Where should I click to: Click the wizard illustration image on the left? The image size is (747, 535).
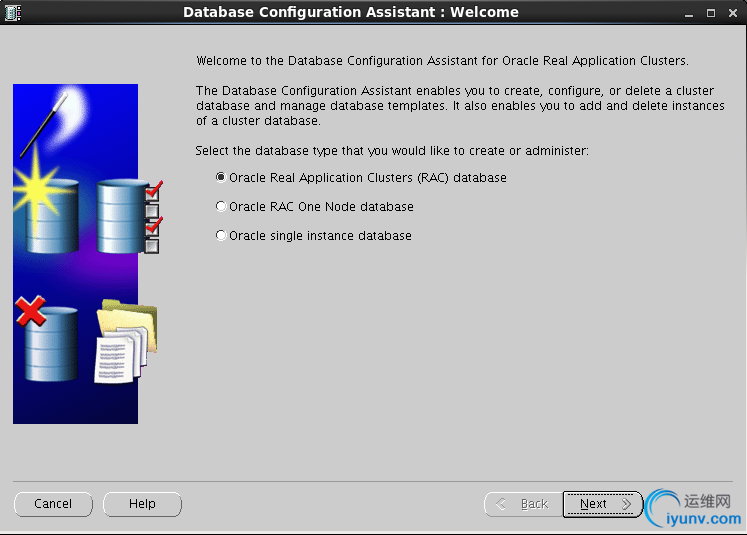(x=88, y=254)
